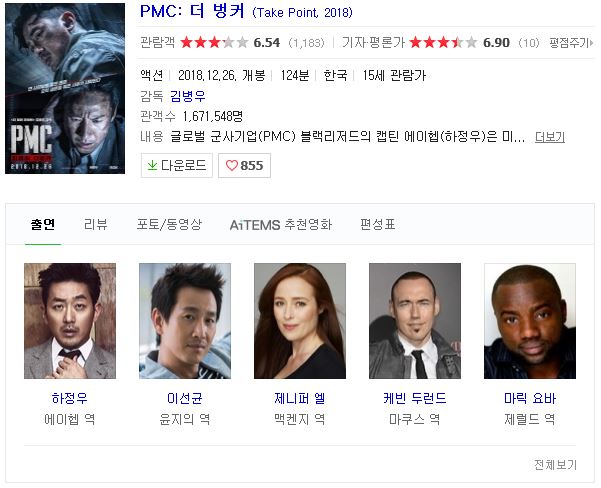Open 케빈 두런드 actor photo
This screenshot has height=488, width=601.
(415, 321)
